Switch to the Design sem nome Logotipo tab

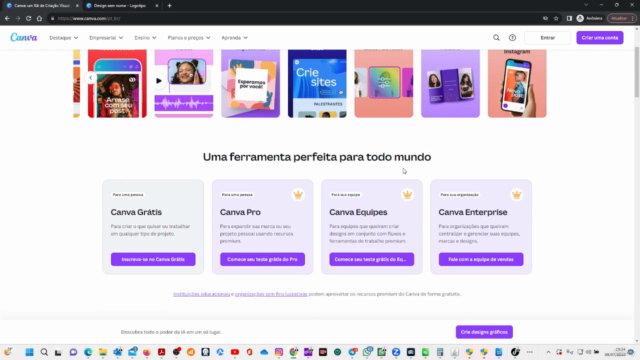(x=121, y=6)
